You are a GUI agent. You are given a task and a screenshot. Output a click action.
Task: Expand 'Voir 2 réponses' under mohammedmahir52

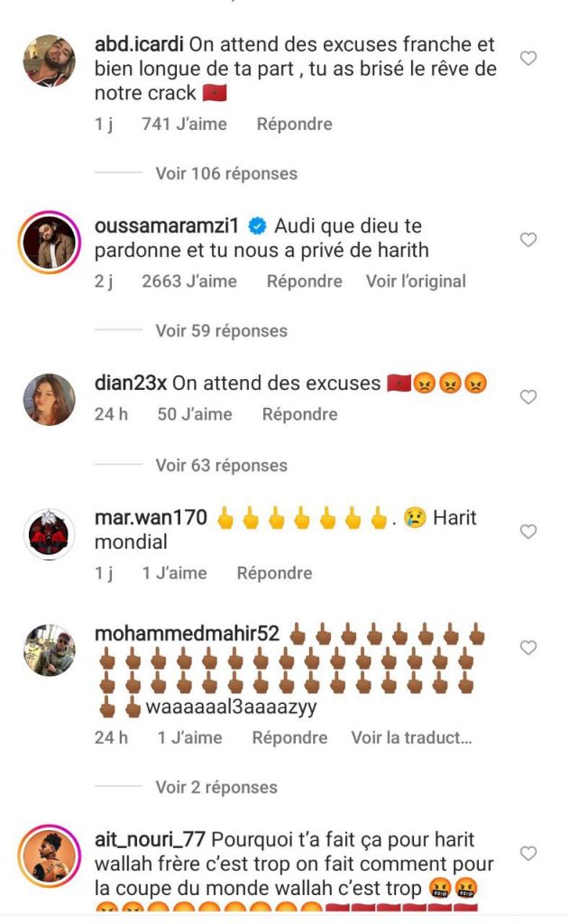[x=216, y=787]
